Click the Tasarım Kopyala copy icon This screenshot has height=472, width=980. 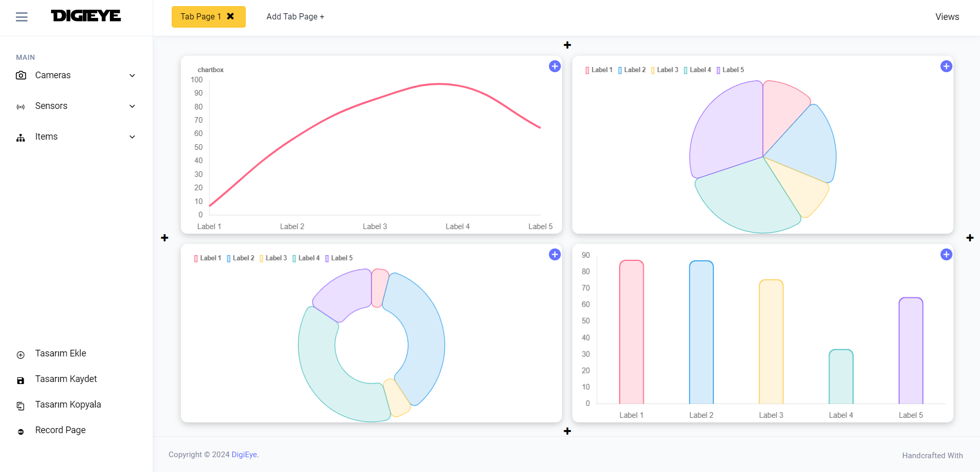(x=20, y=406)
